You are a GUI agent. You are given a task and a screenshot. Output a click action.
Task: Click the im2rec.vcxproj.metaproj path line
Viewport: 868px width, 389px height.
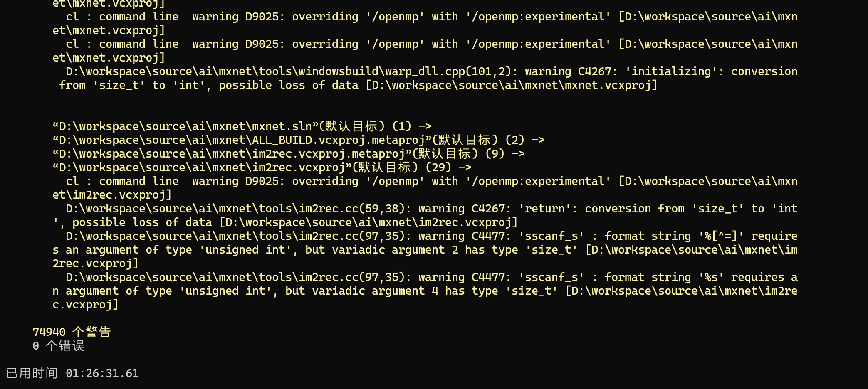[289, 154]
